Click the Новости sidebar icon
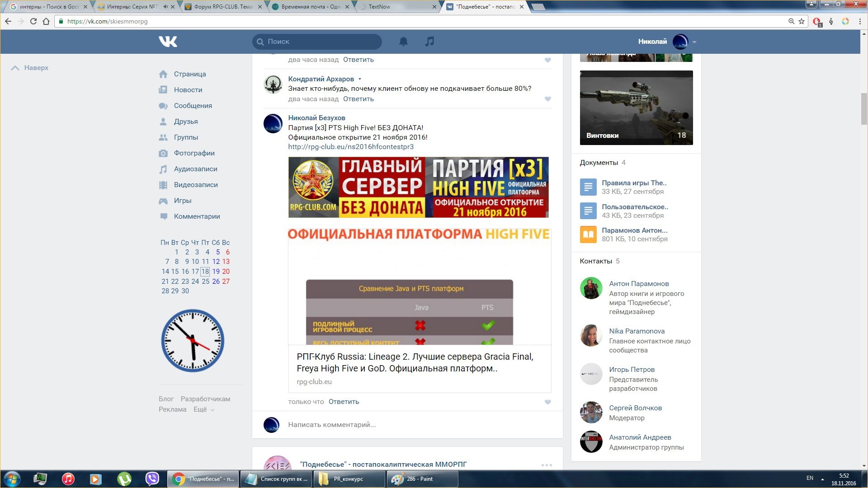 coord(163,90)
